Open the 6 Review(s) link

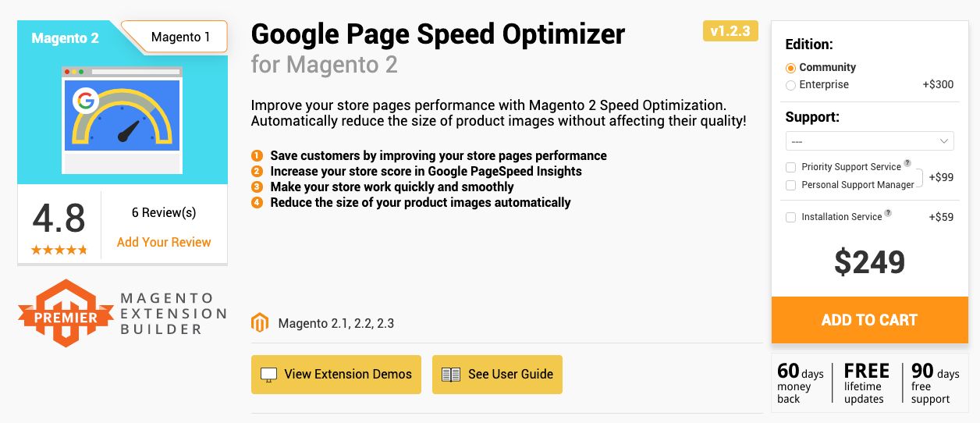pos(164,212)
